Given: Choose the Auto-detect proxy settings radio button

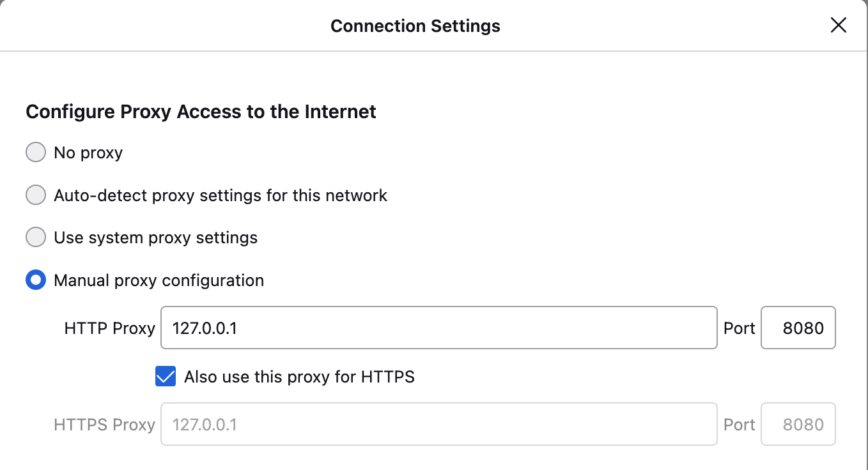Looking at the screenshot, I should pos(36,195).
